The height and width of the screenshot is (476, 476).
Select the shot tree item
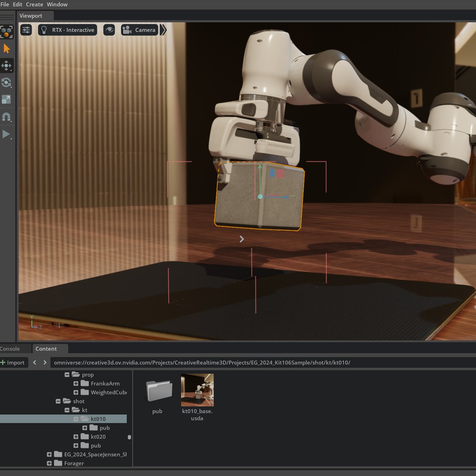tap(79, 401)
